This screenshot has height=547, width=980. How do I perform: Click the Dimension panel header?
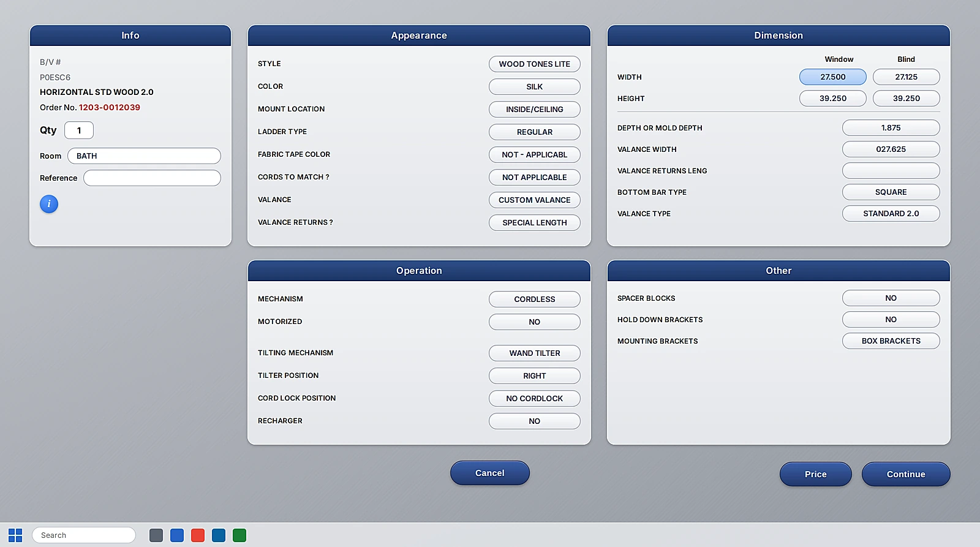pos(778,36)
